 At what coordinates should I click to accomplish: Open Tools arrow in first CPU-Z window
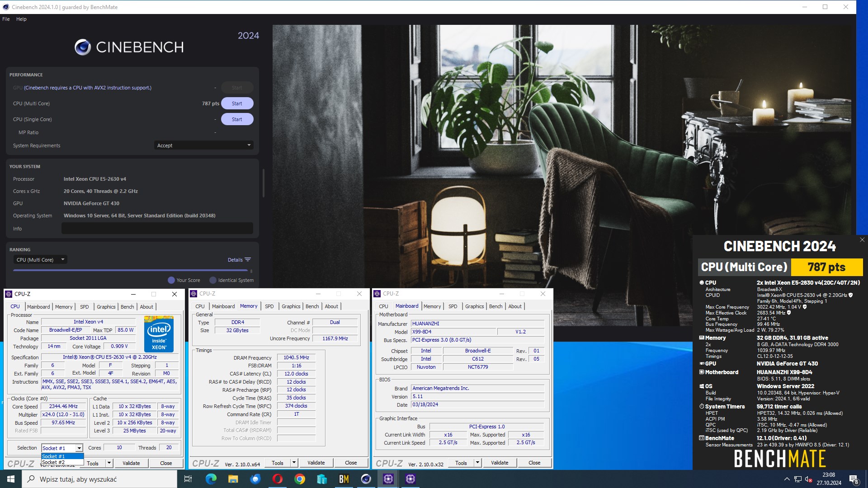[109, 463]
